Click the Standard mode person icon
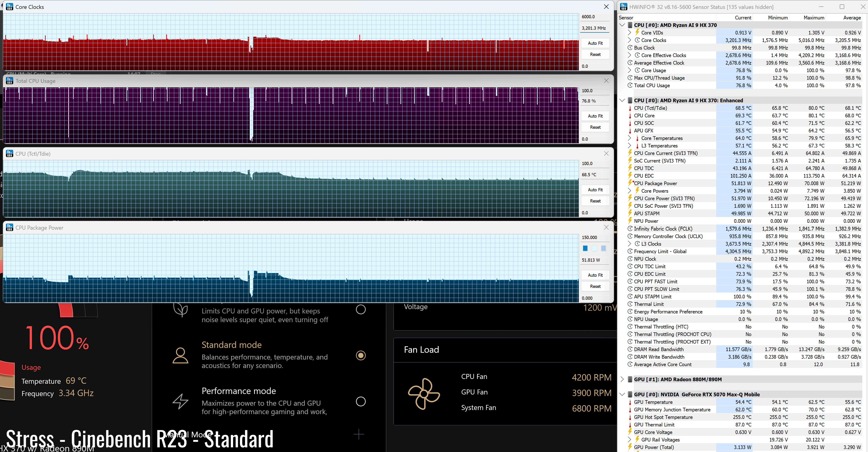The height and width of the screenshot is (452, 868). pos(180,355)
